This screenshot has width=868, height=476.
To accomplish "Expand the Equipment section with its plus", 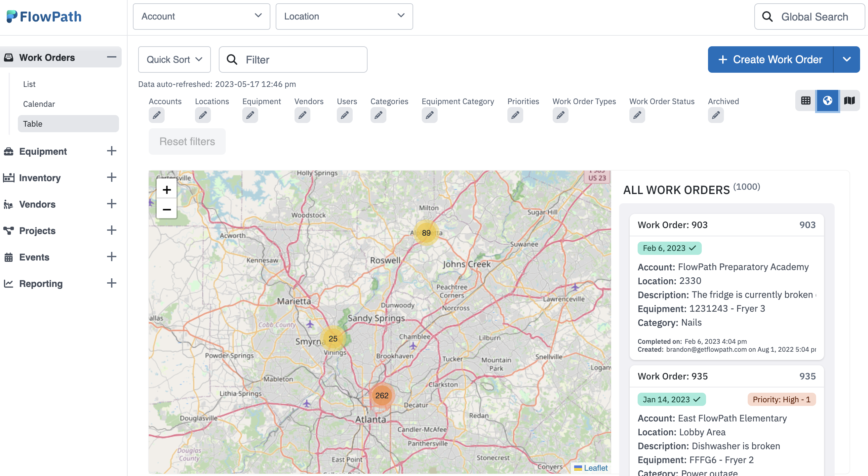I will (x=111, y=151).
